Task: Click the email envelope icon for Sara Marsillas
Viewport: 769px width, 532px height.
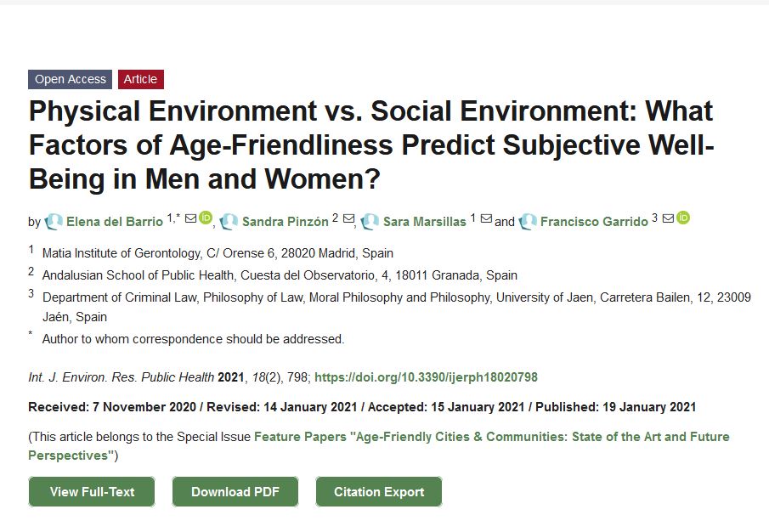Action: (486, 218)
